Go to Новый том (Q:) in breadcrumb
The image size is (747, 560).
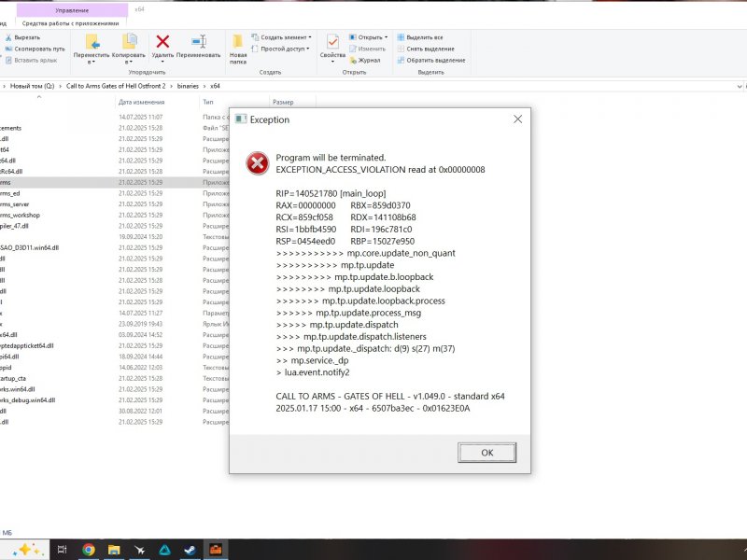coord(33,86)
